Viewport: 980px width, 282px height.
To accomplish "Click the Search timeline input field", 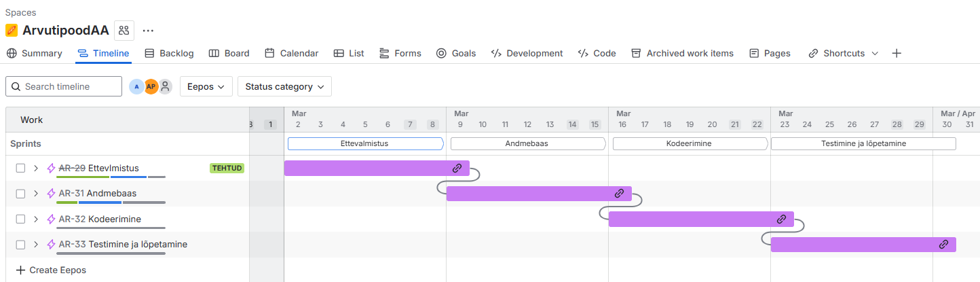I will pyautogui.click(x=64, y=86).
